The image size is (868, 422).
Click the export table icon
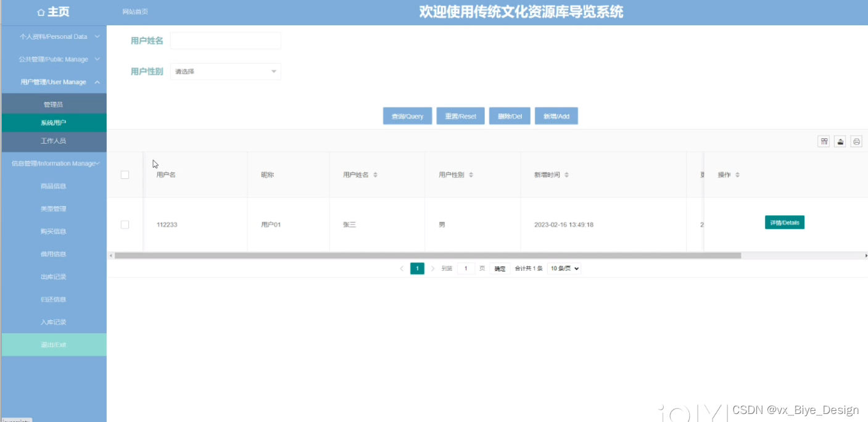pyautogui.click(x=840, y=141)
